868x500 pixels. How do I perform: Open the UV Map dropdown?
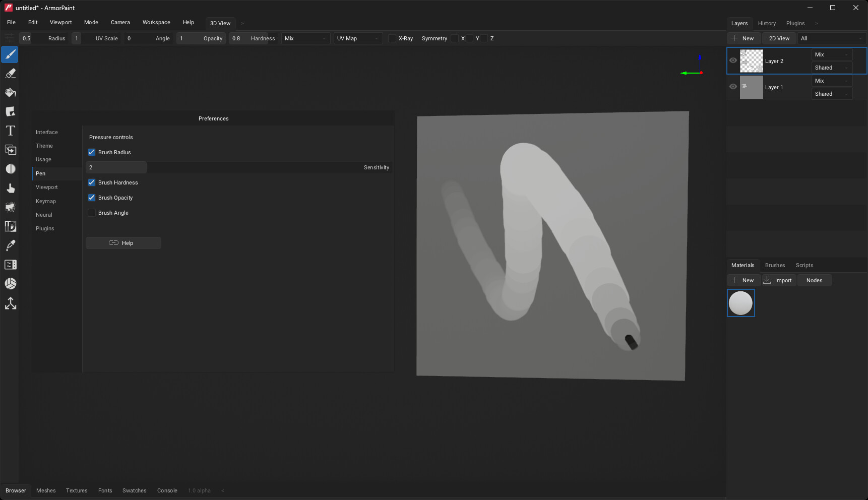358,38
